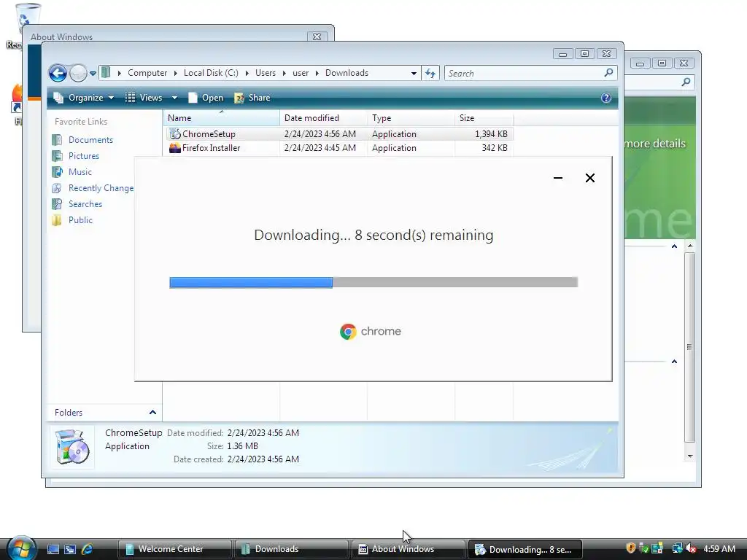This screenshot has width=747, height=560.
Task: Launch Internet Explorer from quick launch
Action: point(88,549)
